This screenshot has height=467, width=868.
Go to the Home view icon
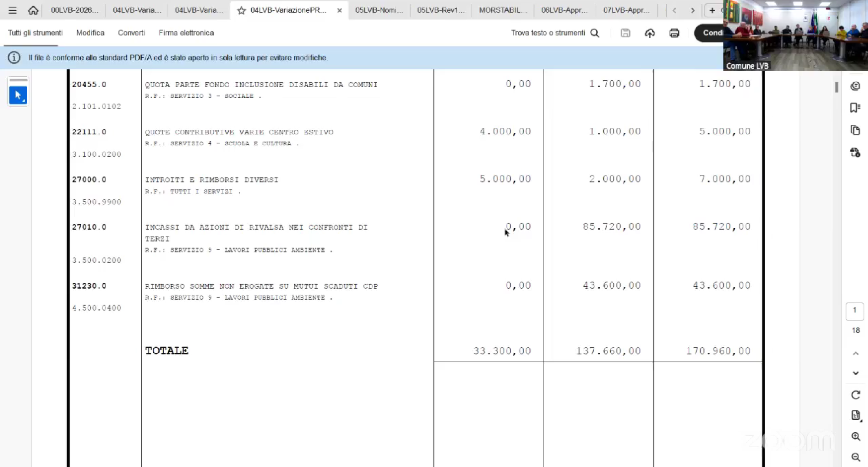(x=33, y=10)
